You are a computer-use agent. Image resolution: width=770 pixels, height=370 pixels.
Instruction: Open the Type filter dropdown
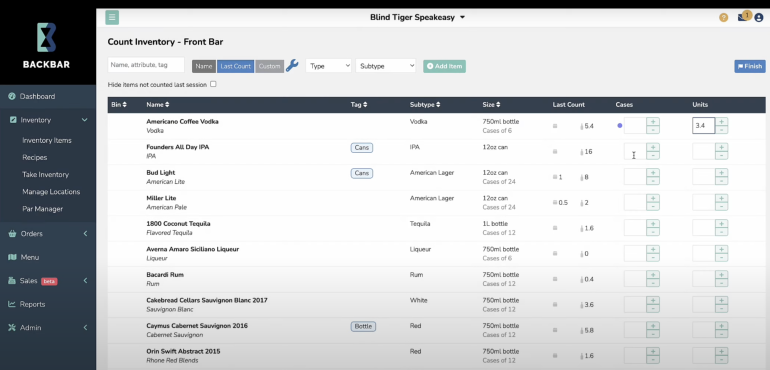329,66
